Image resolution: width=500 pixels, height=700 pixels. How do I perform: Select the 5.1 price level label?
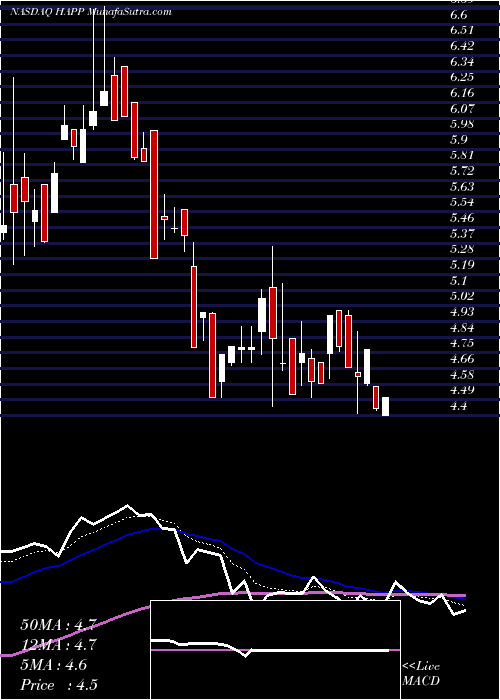tap(460, 281)
